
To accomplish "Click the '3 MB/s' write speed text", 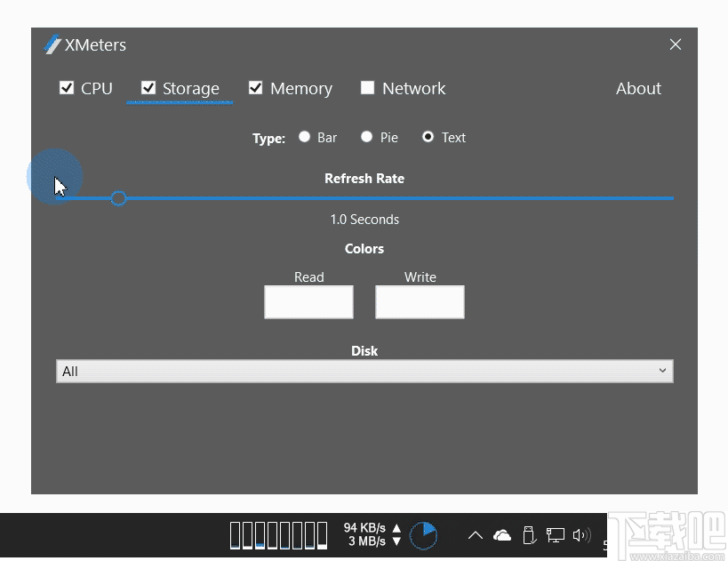I will point(367,541).
